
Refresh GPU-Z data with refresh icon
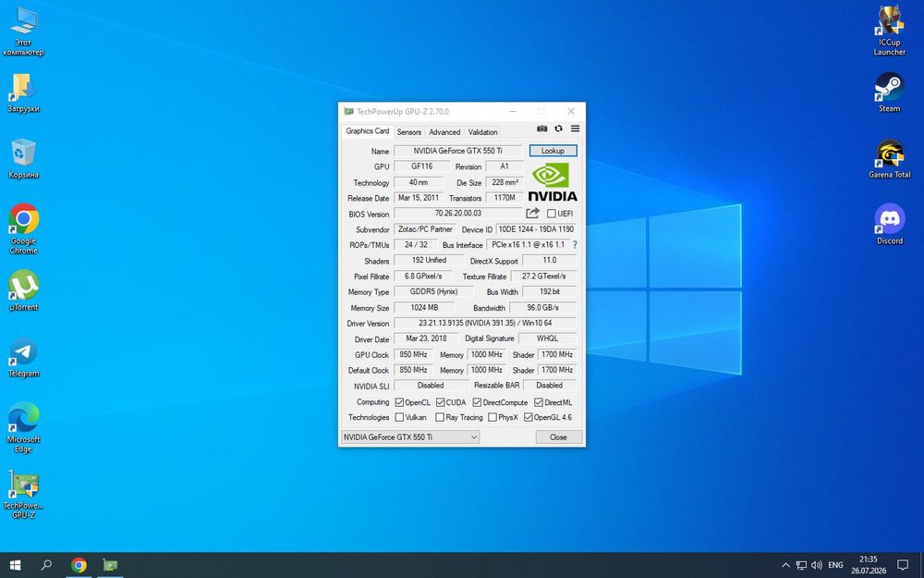[x=559, y=129]
